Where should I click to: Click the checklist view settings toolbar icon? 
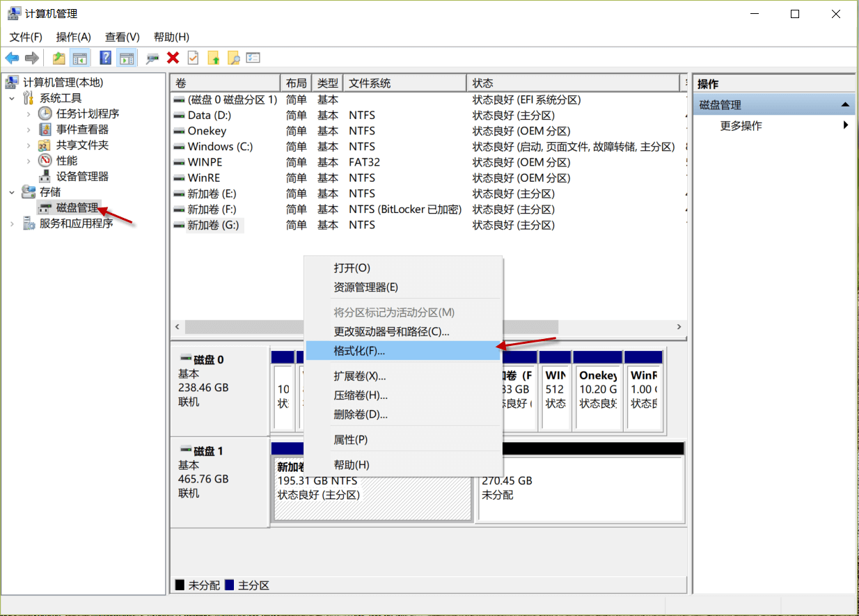tap(253, 58)
